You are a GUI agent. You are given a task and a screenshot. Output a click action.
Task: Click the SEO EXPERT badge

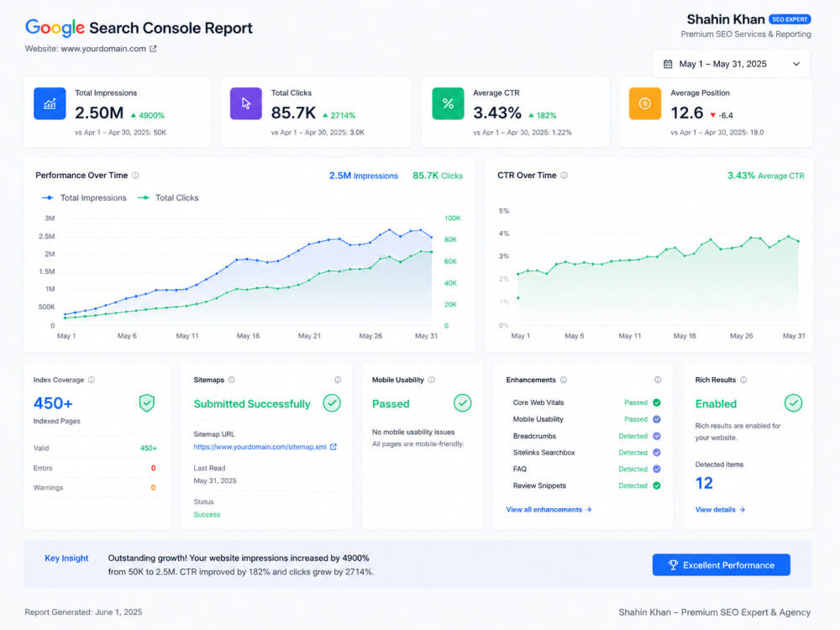(790, 19)
